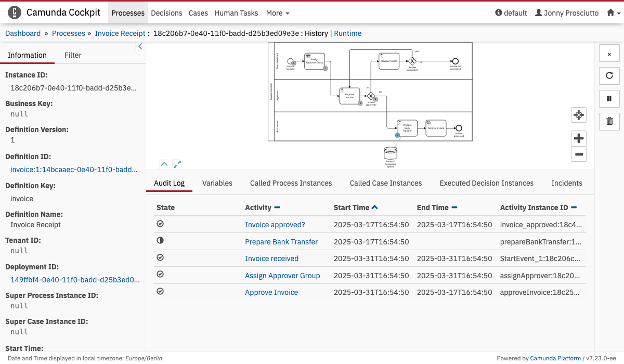Collapse the diagram panel with up chevron
The image size is (624, 364).
pyautogui.click(x=164, y=164)
